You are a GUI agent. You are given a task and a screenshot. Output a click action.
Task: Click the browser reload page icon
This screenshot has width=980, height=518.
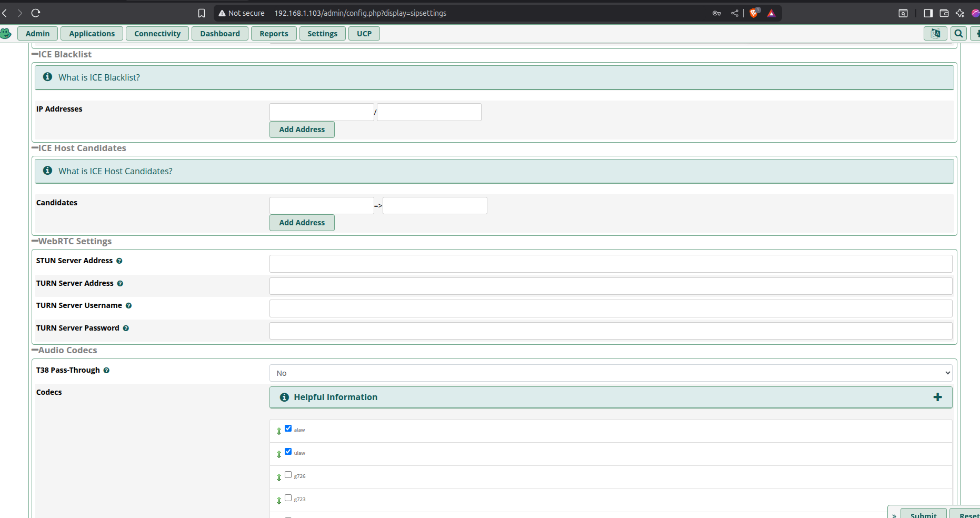(36, 13)
